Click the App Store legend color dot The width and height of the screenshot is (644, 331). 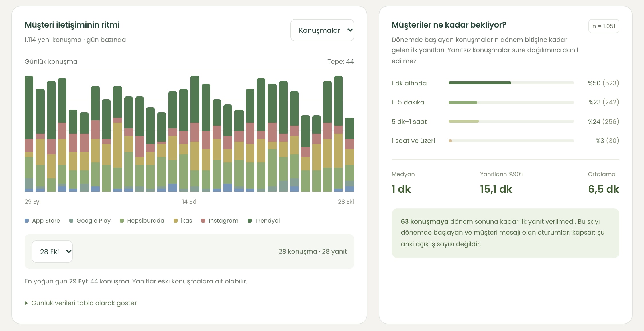27,221
